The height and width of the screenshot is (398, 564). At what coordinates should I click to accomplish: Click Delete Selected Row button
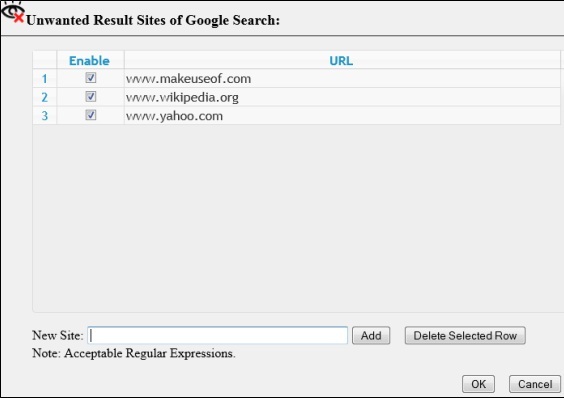click(465, 335)
